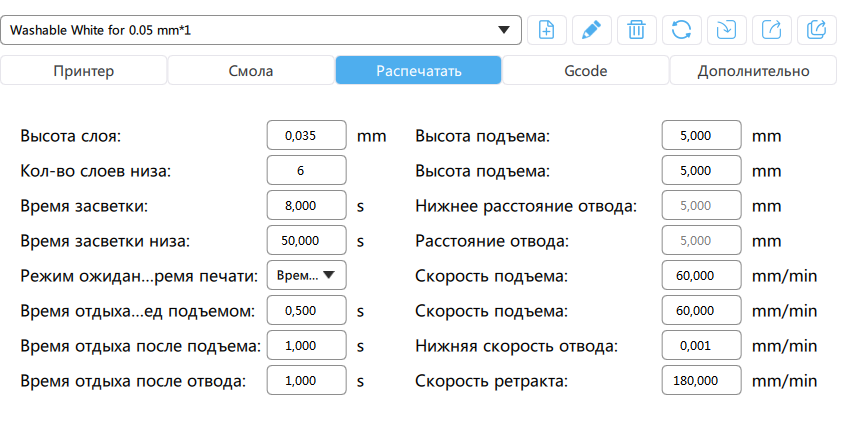This screenshot has height=444, width=842.
Task: Click the import profile icon with inward arrow
Action: (727, 30)
